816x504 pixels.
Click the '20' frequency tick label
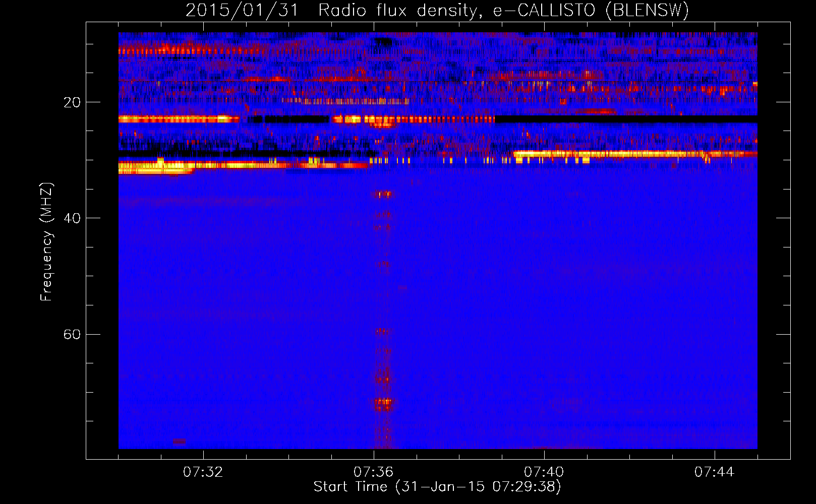72,102
